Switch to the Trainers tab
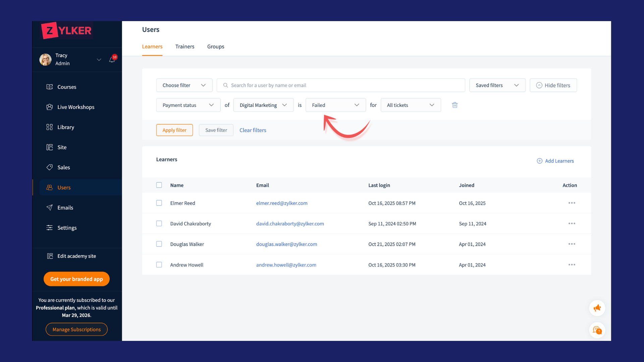Image resolution: width=644 pixels, height=362 pixels. (184, 47)
